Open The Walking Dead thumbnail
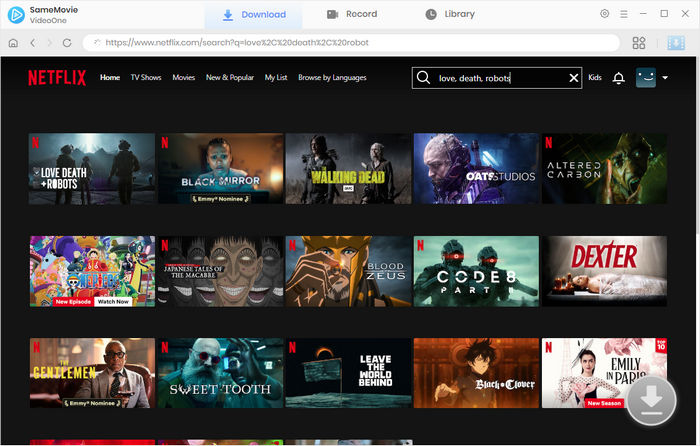This screenshot has width=700, height=446. [x=348, y=169]
